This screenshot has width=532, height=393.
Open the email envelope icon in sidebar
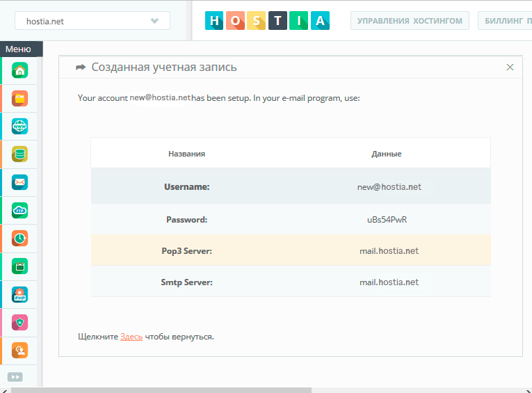19,182
